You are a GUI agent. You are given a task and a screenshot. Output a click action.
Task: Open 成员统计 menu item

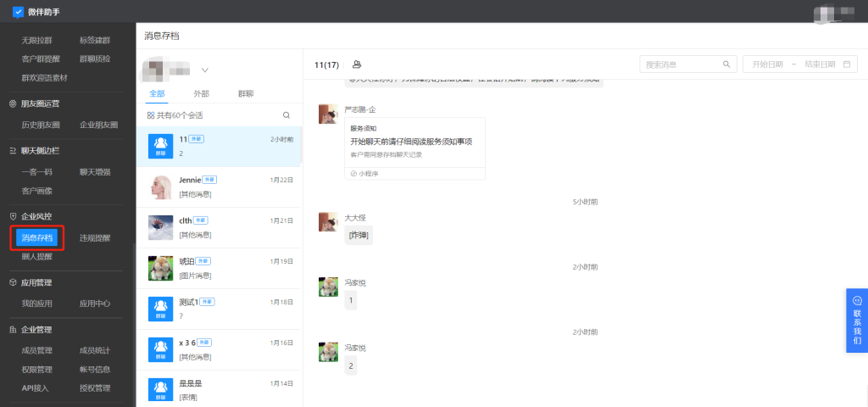pyautogui.click(x=95, y=350)
